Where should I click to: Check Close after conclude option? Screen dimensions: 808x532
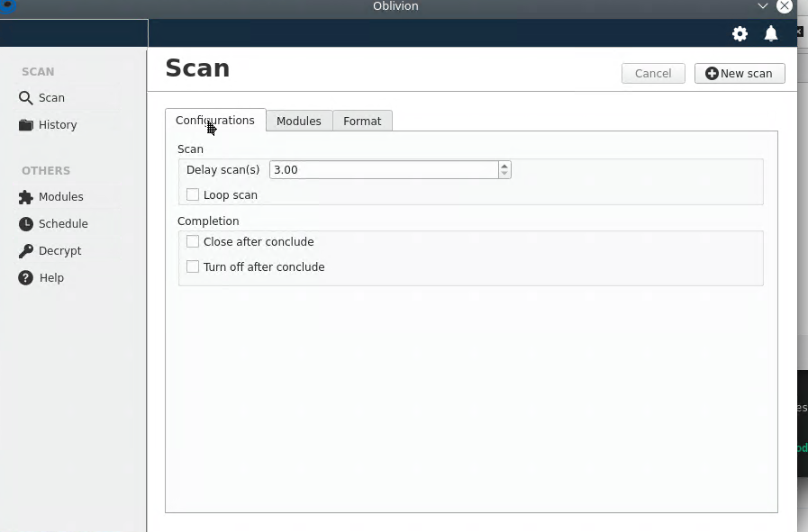click(x=193, y=241)
